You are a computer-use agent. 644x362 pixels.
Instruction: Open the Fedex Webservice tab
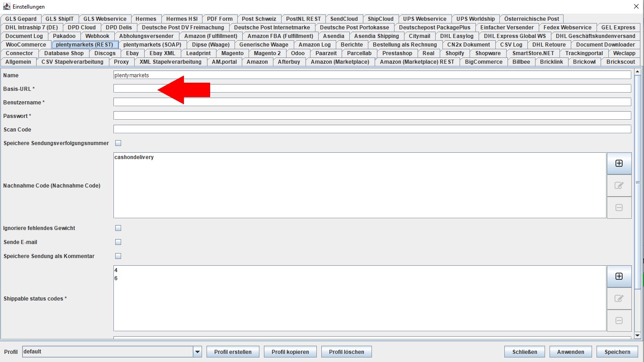pyautogui.click(x=568, y=28)
